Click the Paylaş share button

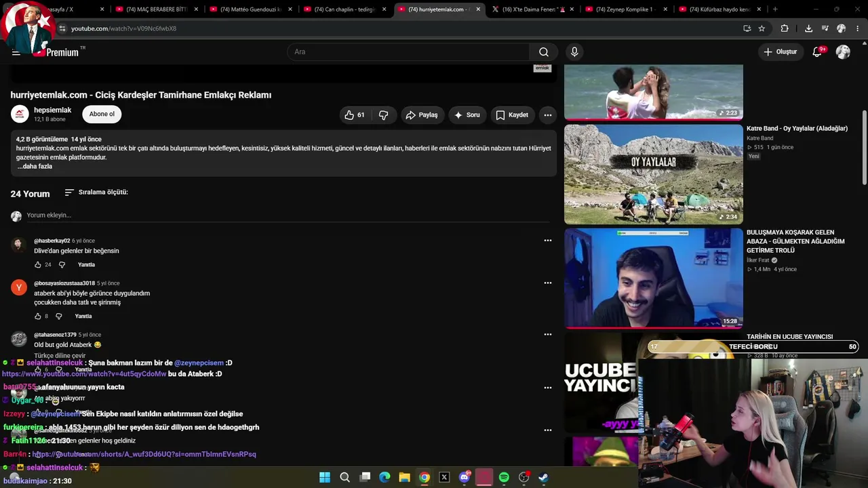click(x=422, y=115)
